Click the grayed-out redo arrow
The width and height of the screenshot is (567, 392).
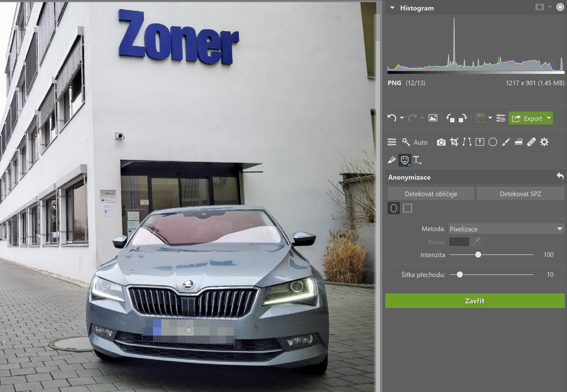[x=412, y=118]
